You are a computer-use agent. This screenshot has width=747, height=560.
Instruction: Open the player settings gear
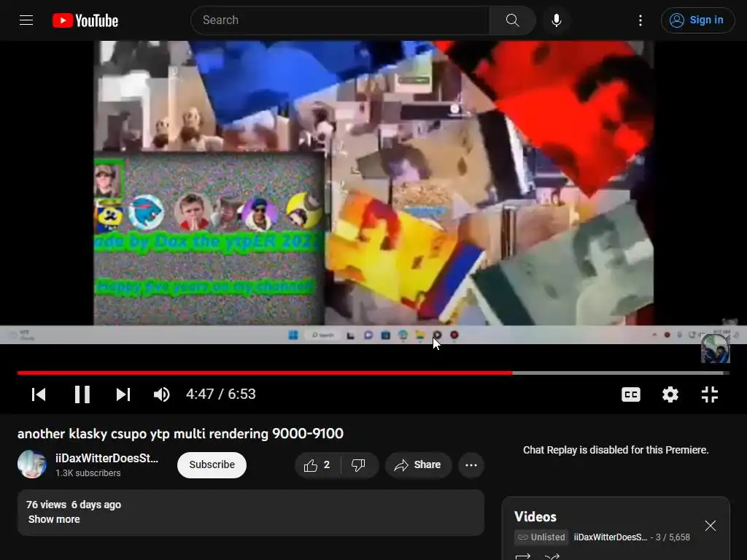click(670, 394)
